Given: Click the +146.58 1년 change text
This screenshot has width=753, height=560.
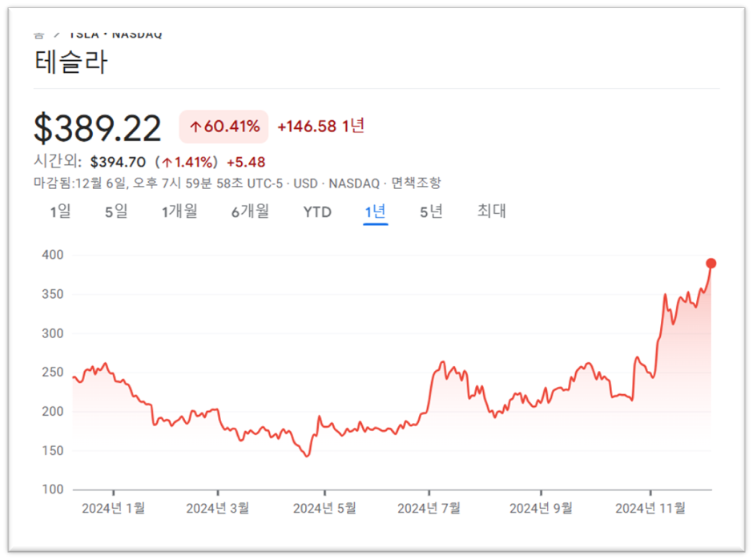Looking at the screenshot, I should [320, 127].
